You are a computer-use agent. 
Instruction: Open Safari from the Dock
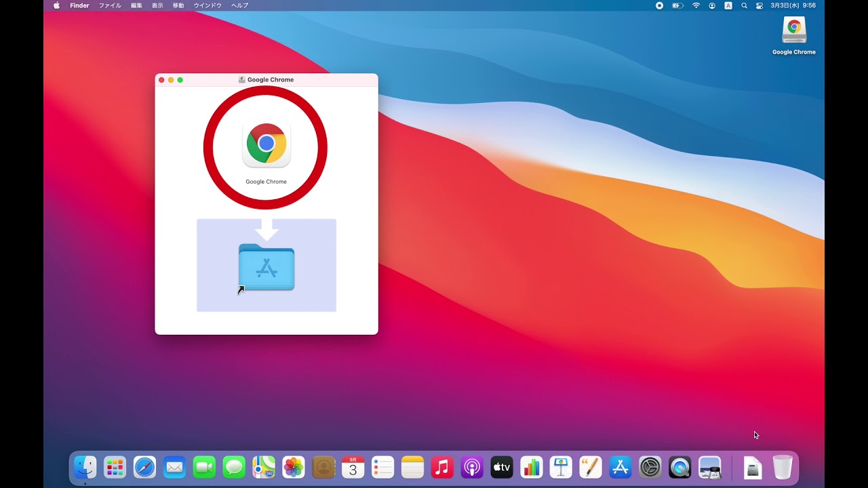pos(144,467)
